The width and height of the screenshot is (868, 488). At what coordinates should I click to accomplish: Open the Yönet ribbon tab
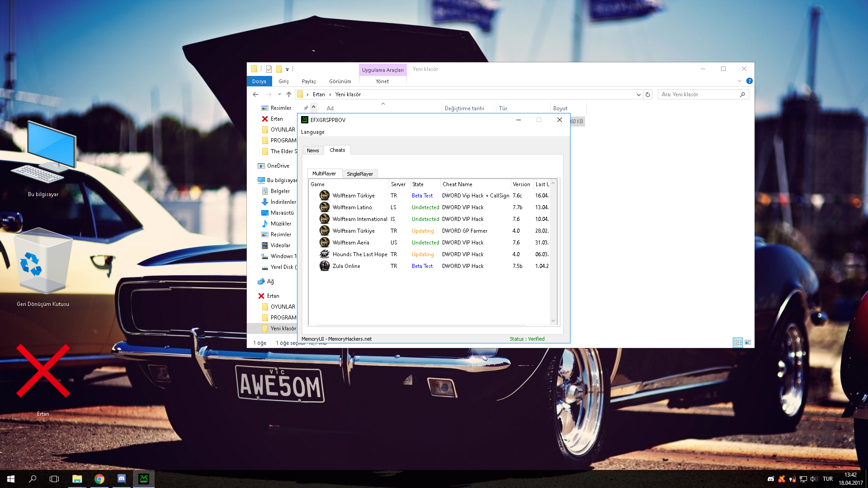pyautogui.click(x=382, y=81)
